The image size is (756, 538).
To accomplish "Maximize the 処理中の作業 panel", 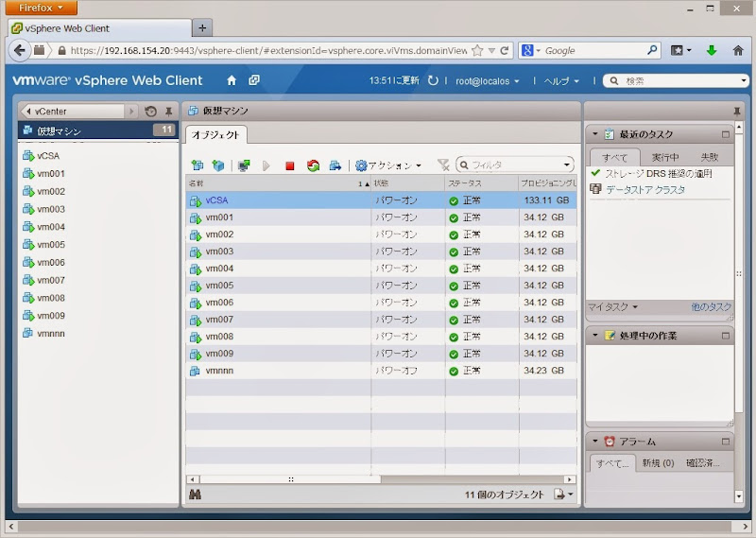I will pos(726,336).
